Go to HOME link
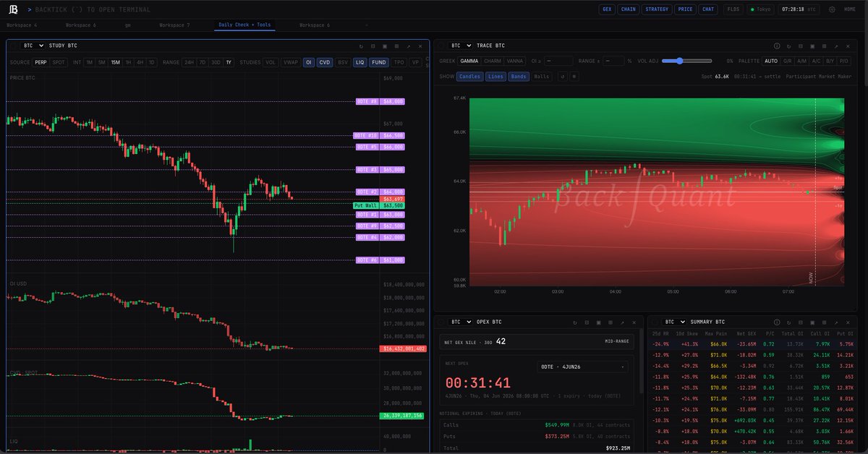 pyautogui.click(x=850, y=9)
